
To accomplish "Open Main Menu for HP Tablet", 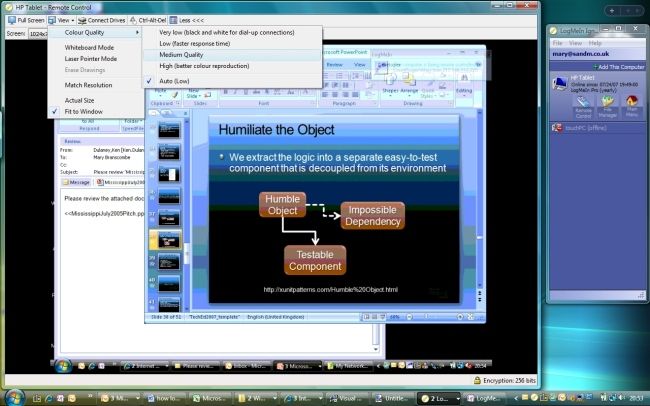I will click(x=632, y=107).
